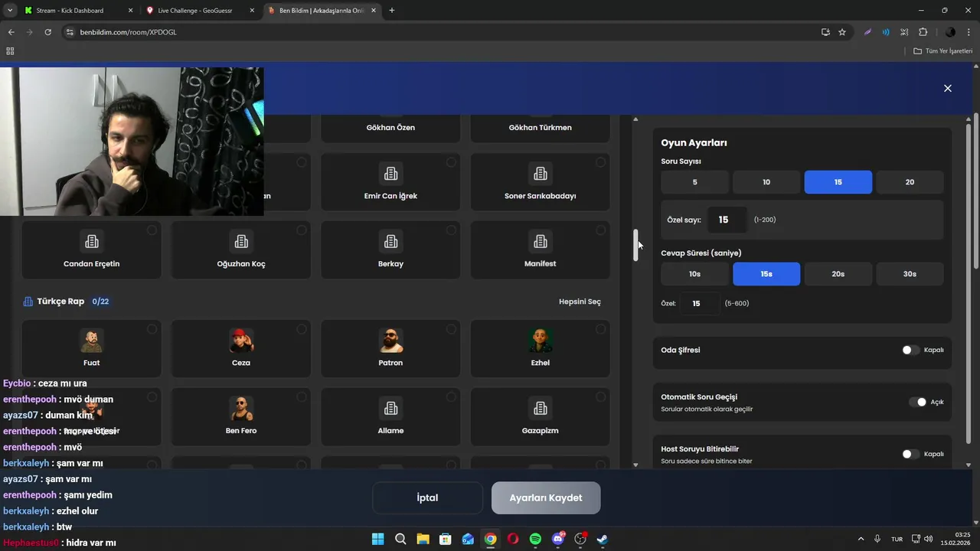Bookmark this page with the star icon
The image size is (980, 551).
(x=842, y=32)
